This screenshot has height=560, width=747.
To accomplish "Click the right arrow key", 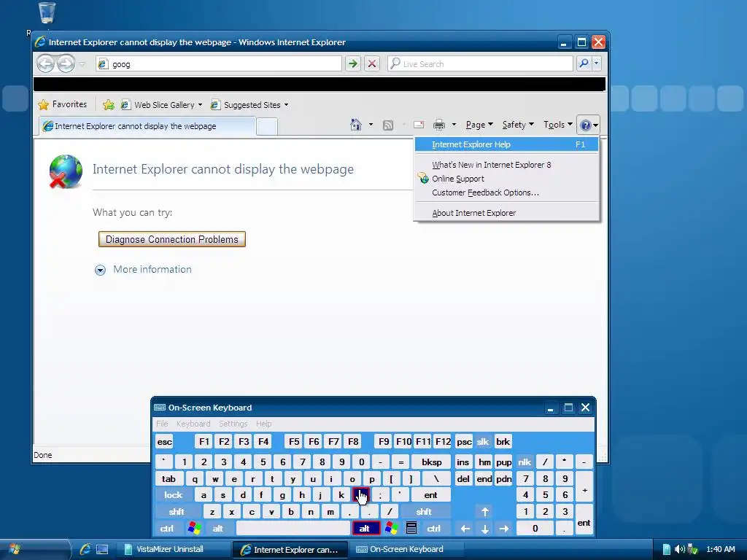I will [x=504, y=529].
